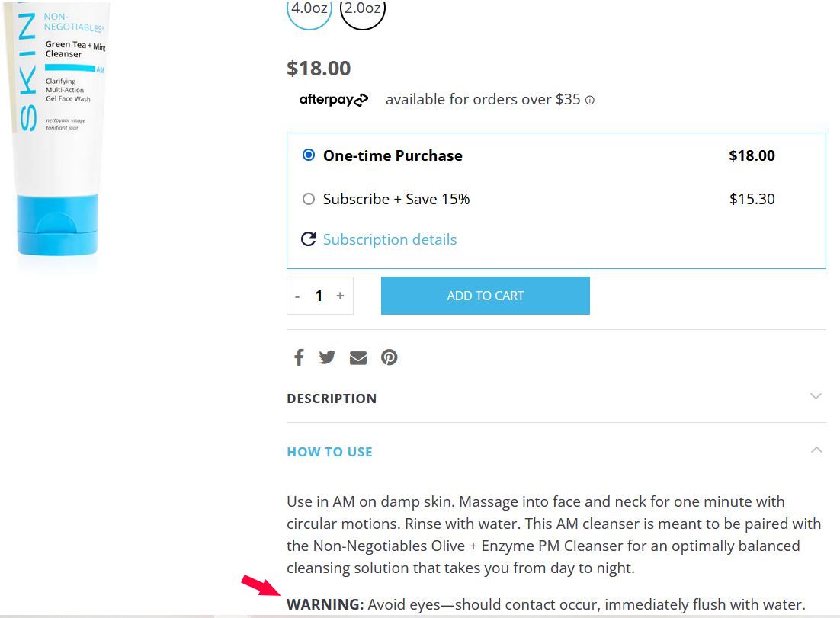Click the Afterpay logo
This screenshot has height=618, width=840.
(x=333, y=99)
